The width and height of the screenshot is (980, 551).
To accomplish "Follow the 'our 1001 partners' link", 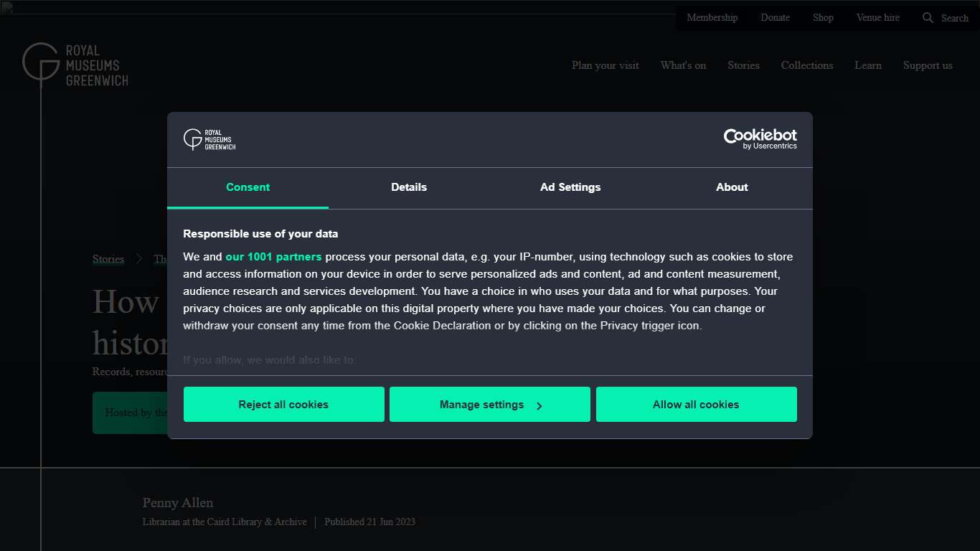I will pos(273,257).
